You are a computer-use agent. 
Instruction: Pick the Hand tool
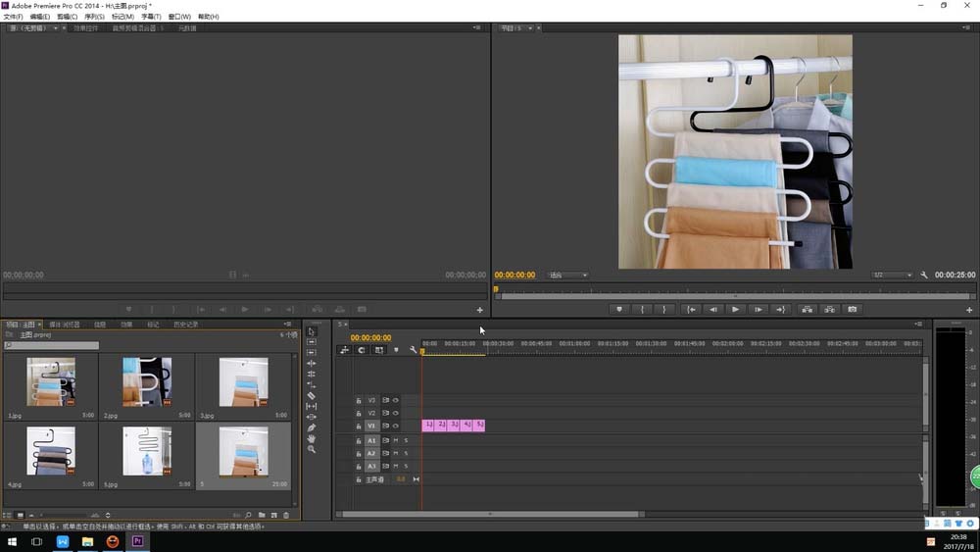point(312,438)
